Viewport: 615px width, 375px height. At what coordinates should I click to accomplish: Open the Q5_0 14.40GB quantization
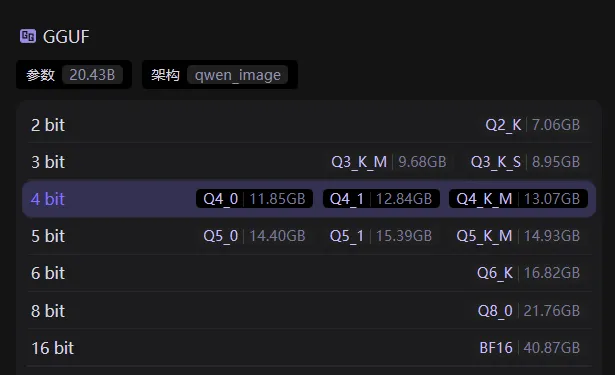point(254,236)
